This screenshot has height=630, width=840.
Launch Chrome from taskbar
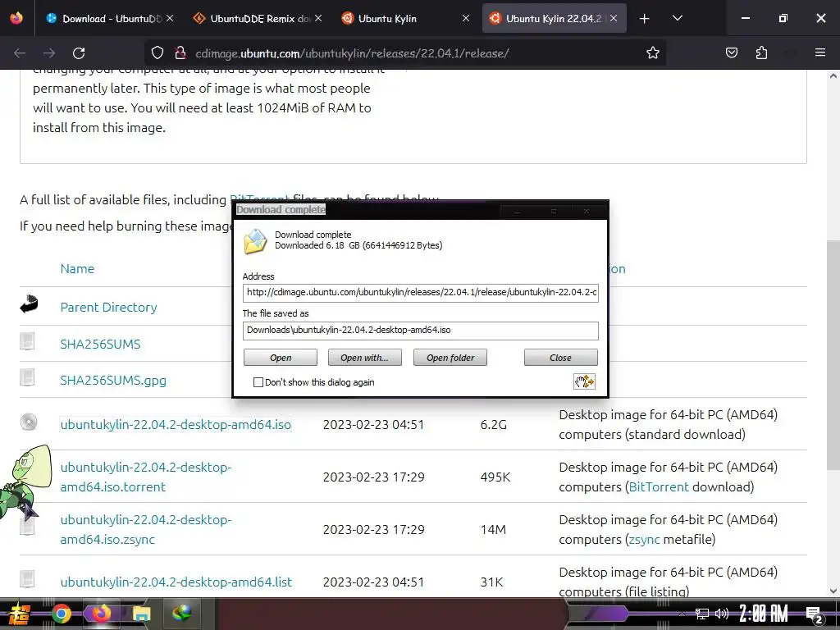click(x=61, y=614)
